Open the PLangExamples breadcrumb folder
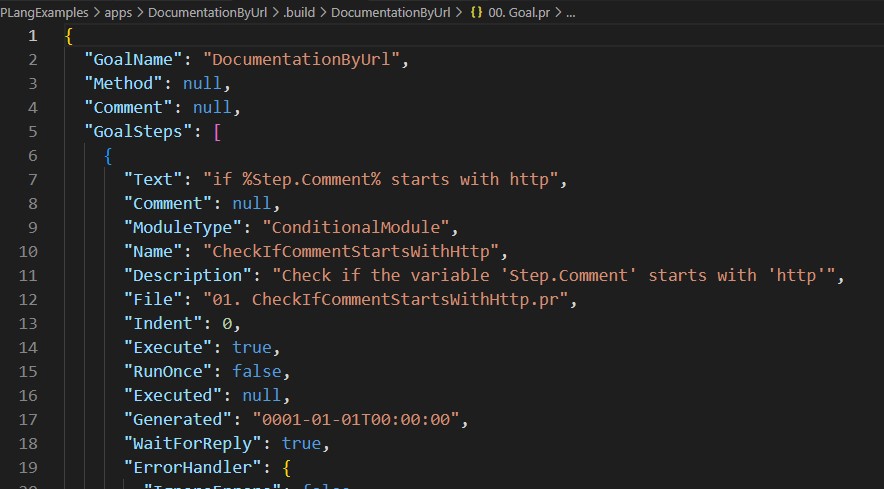 click(x=46, y=13)
